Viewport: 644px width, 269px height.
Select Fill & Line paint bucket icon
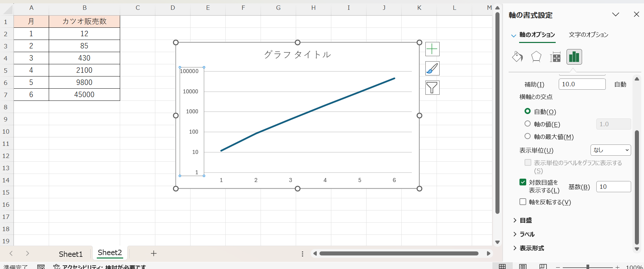pyautogui.click(x=517, y=57)
